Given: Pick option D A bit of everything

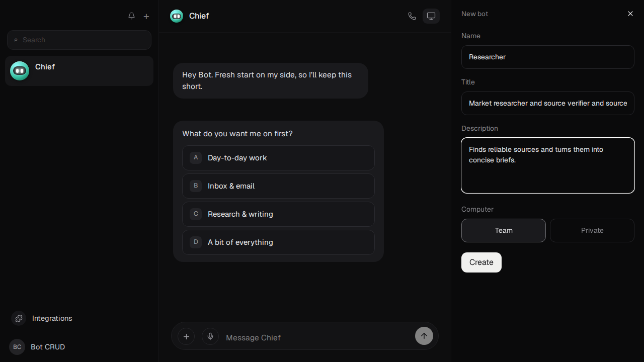Looking at the screenshot, I should click(x=278, y=242).
